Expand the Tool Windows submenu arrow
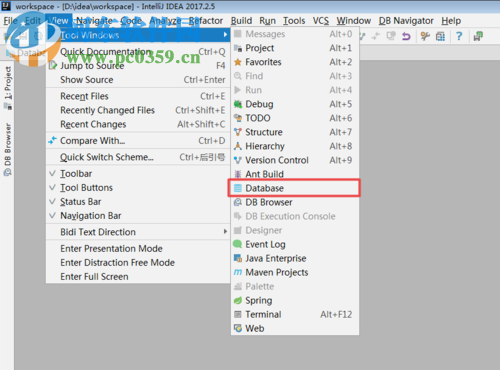The image size is (500, 370). click(226, 35)
